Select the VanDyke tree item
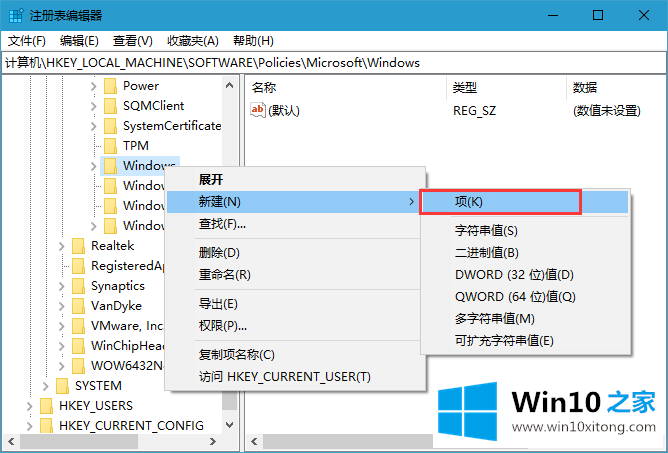 coord(118,306)
